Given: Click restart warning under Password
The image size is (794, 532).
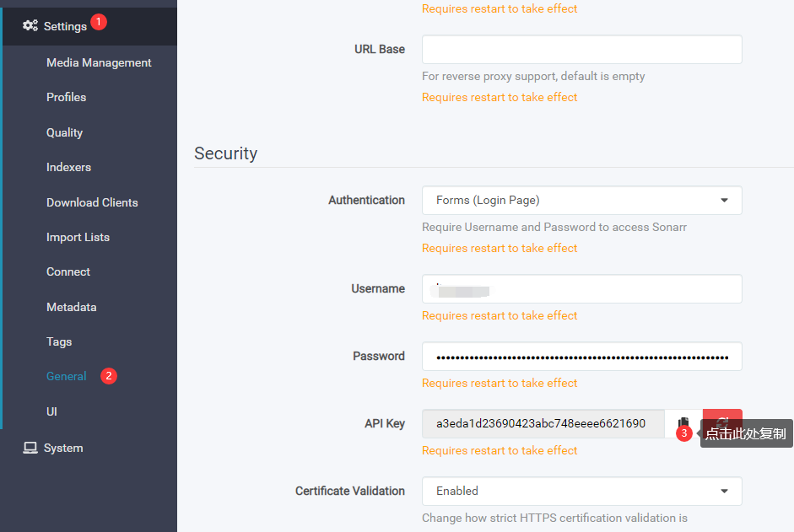Looking at the screenshot, I should [500, 383].
